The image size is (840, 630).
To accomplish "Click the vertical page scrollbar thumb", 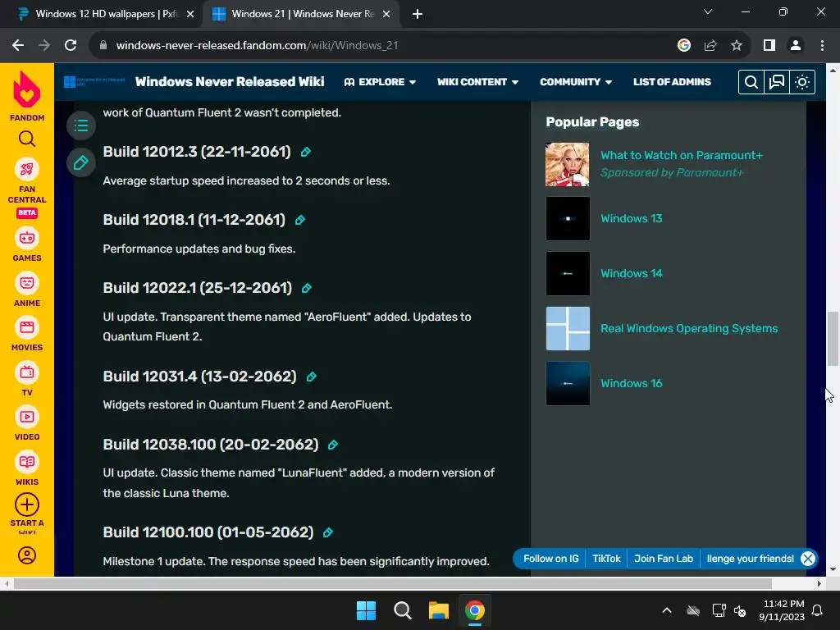I will click(x=833, y=339).
